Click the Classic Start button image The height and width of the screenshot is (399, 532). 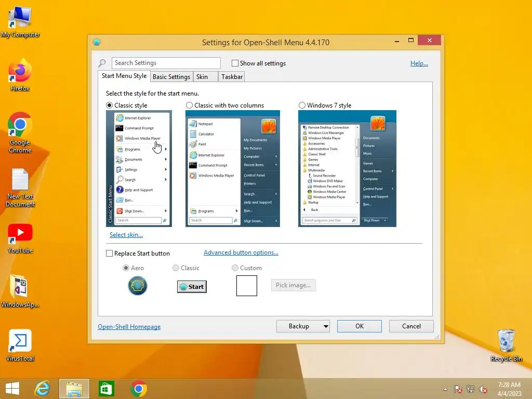point(192,287)
